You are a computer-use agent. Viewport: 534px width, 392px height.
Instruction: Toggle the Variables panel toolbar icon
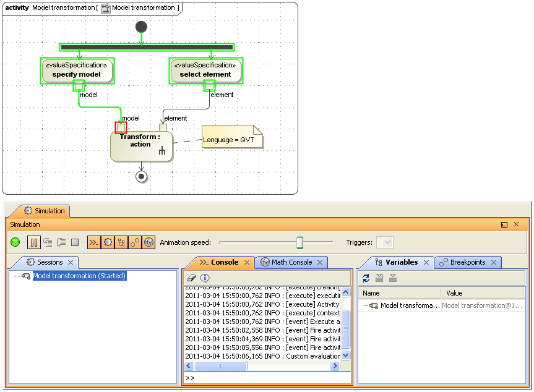coord(121,242)
